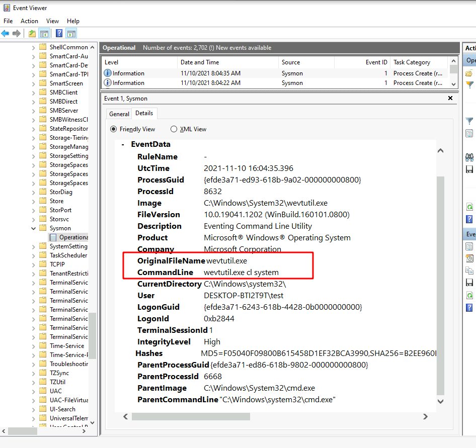The width and height of the screenshot is (476, 448).
Task: Toggle the Action pane show/hide icon
Action: 71,33
